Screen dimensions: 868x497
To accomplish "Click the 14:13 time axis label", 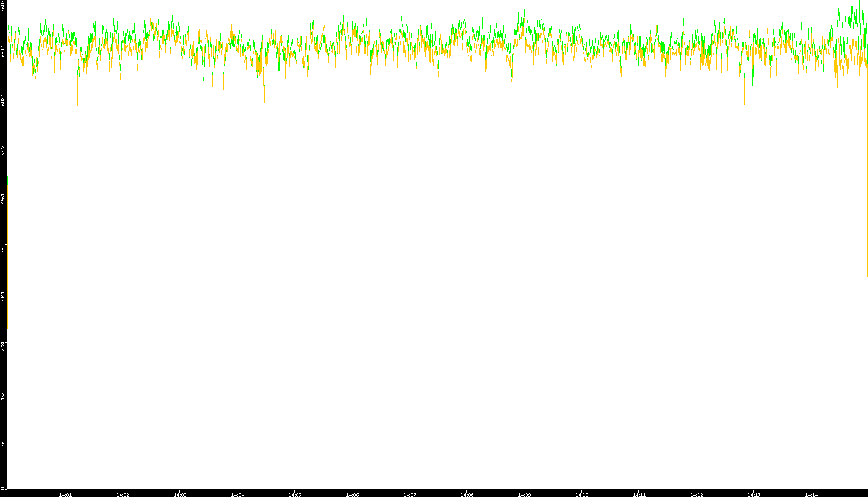I will tap(754, 495).
